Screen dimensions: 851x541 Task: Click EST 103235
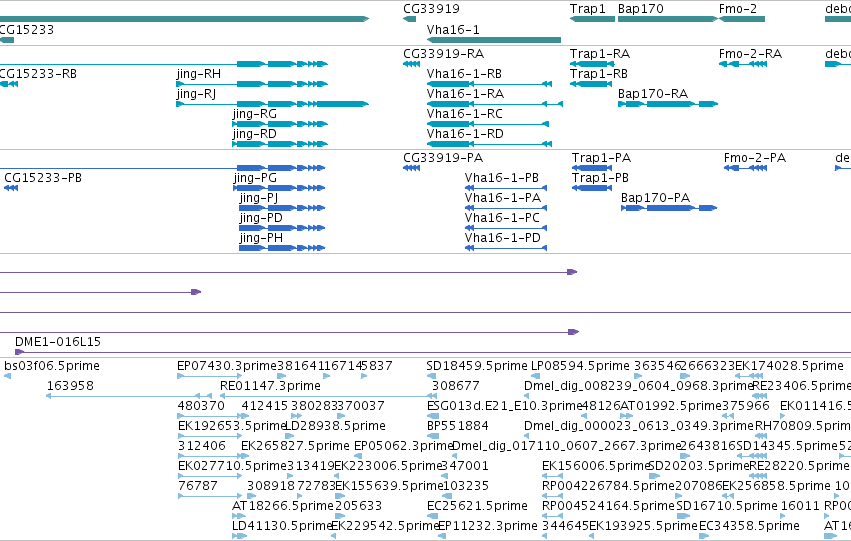tap(447, 495)
